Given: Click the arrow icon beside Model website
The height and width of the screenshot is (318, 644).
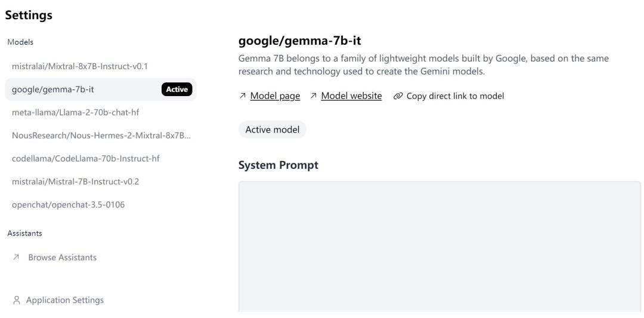Looking at the screenshot, I should pyautogui.click(x=313, y=96).
